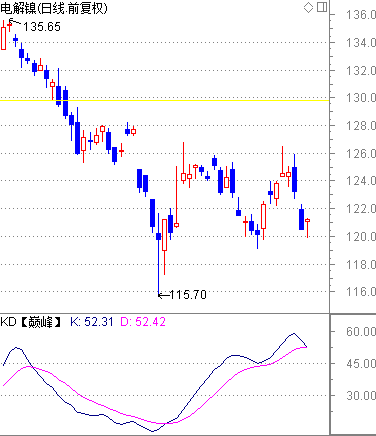376x436 pixels.
Task: Click the diamond icon at chart top
Action: 308,7
